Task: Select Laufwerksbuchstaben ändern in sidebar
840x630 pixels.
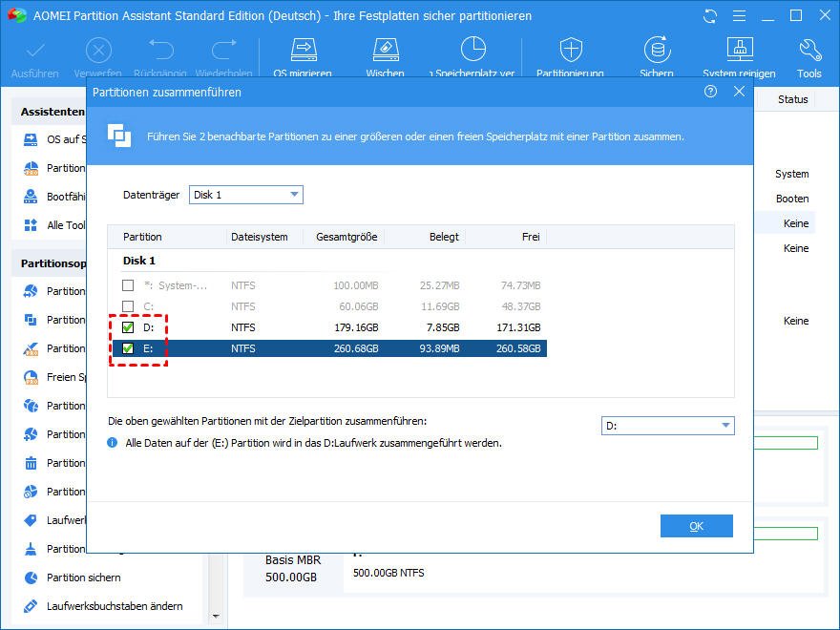Action: click(115, 606)
